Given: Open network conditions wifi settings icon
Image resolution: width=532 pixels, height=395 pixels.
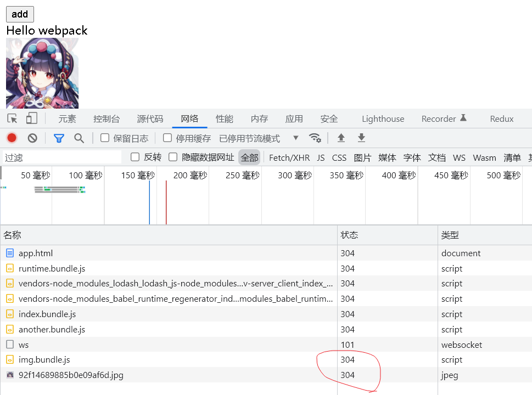Looking at the screenshot, I should click(x=315, y=138).
